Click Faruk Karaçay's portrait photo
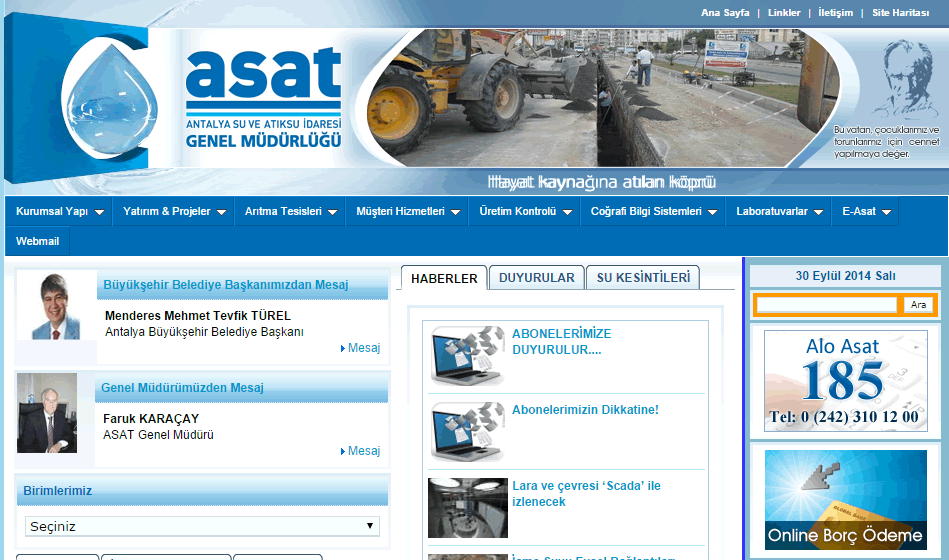Viewport: 949px width, 560px height. coord(47,413)
